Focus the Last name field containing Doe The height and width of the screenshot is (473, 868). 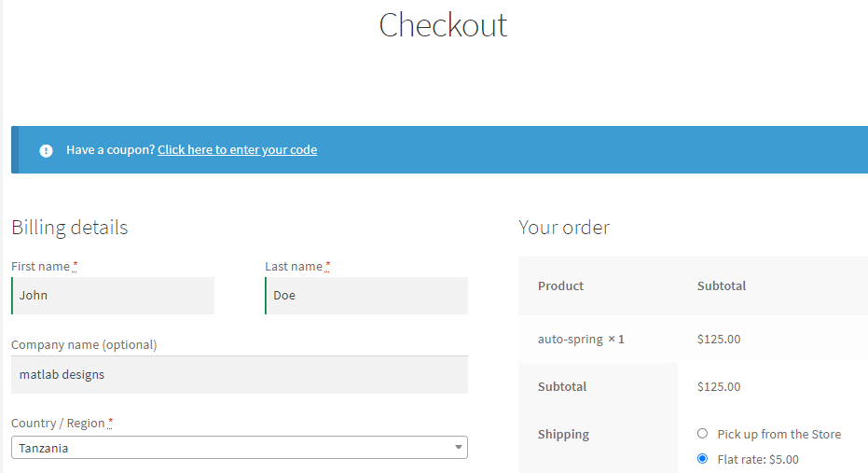(366, 296)
